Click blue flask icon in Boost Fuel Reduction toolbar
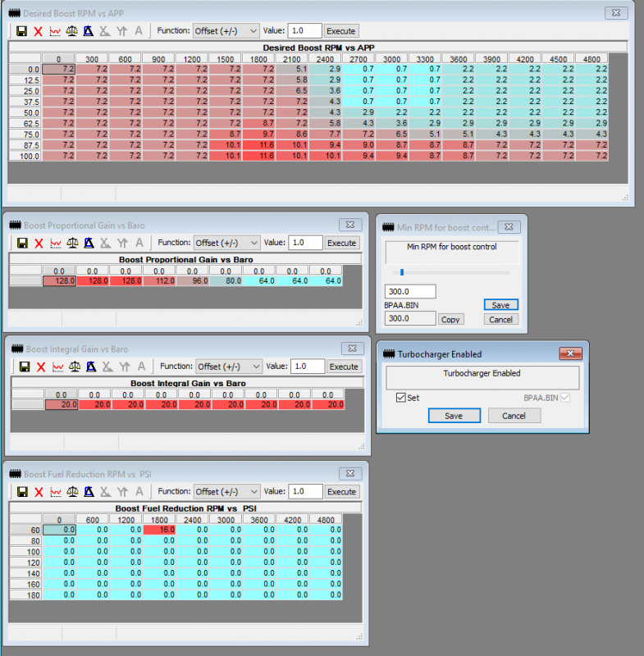The width and height of the screenshot is (644, 656). click(88, 492)
